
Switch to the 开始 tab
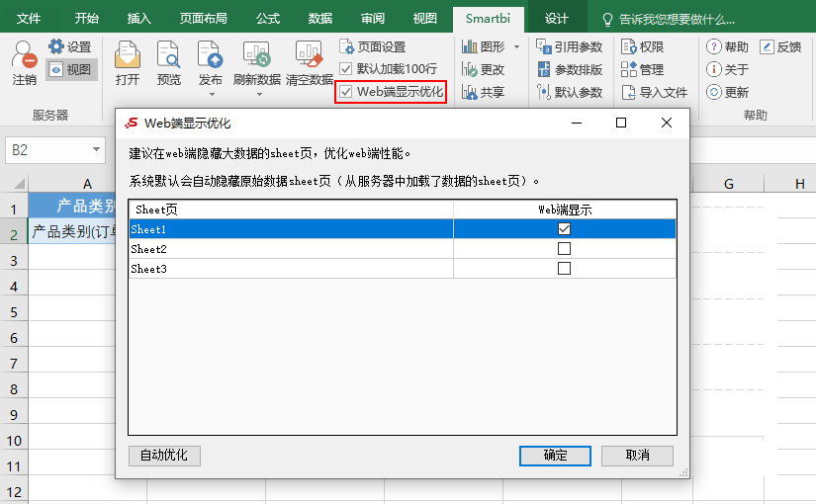86,19
